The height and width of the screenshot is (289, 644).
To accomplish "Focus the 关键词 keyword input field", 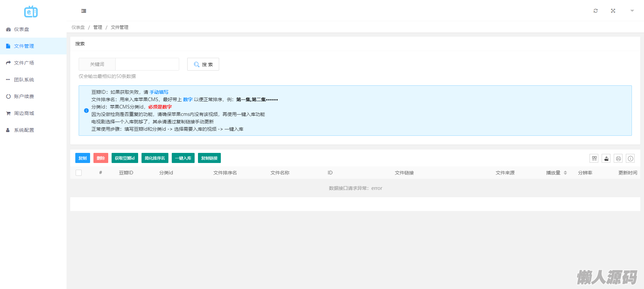I will 147,64.
